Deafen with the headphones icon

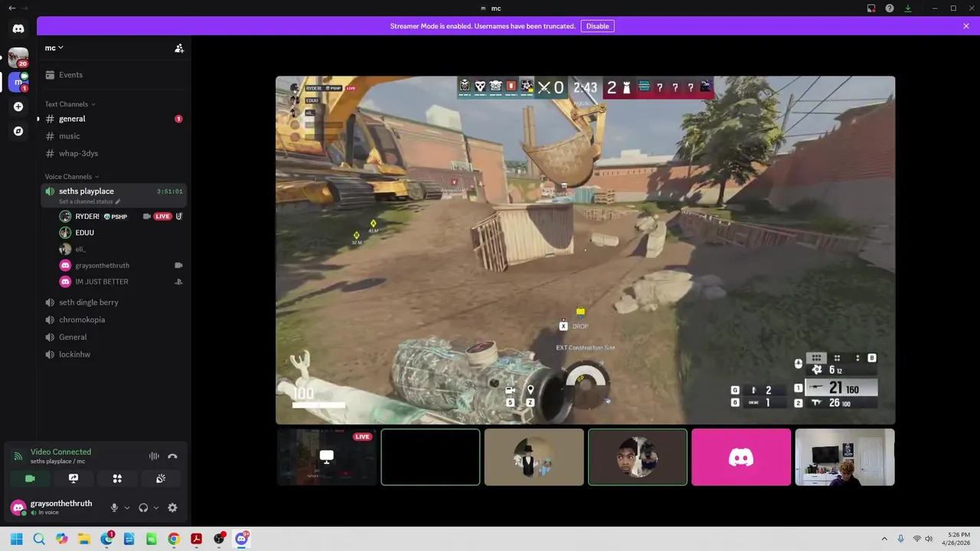click(x=143, y=507)
